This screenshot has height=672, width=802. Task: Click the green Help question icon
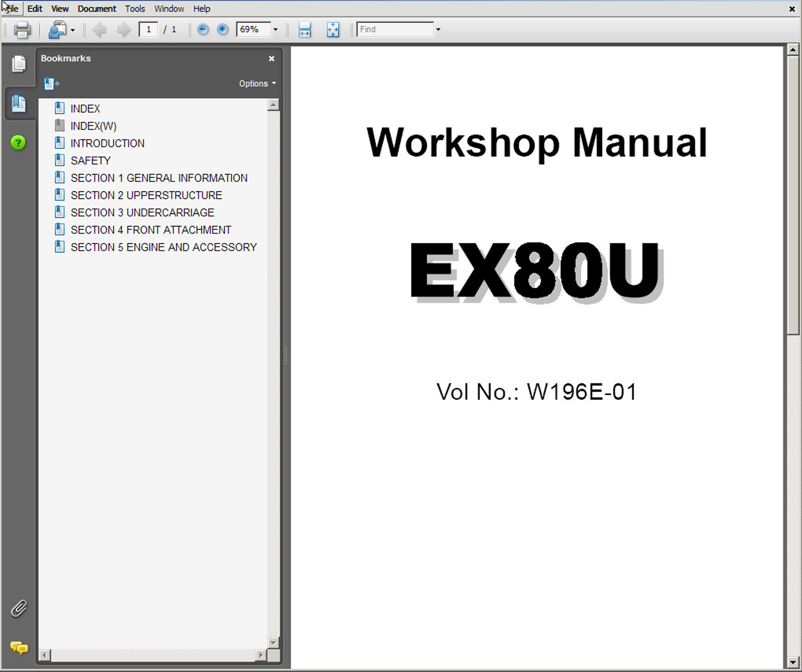point(18,143)
